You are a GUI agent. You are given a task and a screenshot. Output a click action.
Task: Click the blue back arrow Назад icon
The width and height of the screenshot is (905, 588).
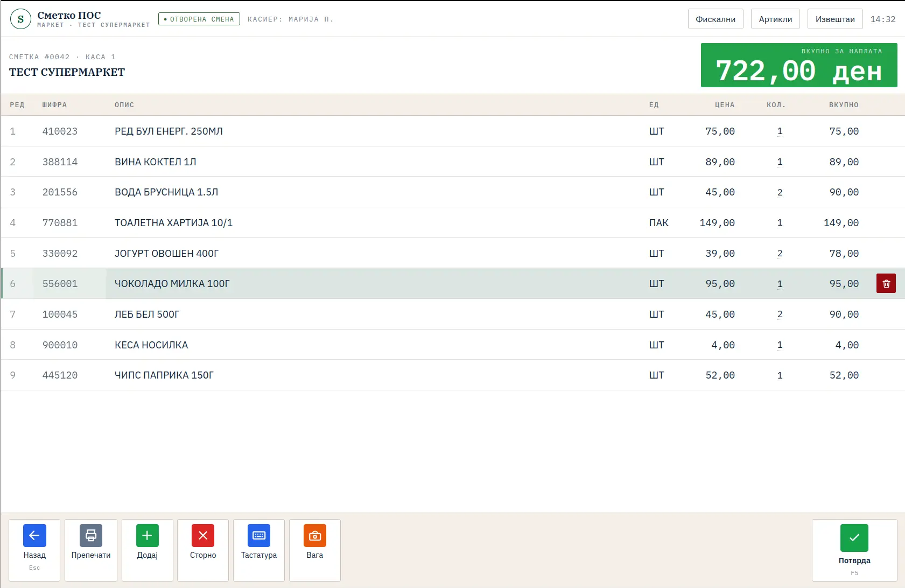[34, 535]
